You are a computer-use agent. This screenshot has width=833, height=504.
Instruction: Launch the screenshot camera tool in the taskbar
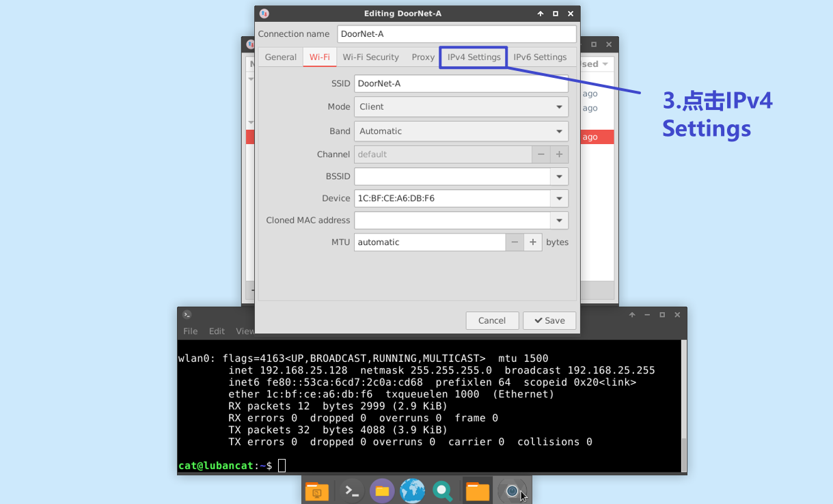point(512,490)
